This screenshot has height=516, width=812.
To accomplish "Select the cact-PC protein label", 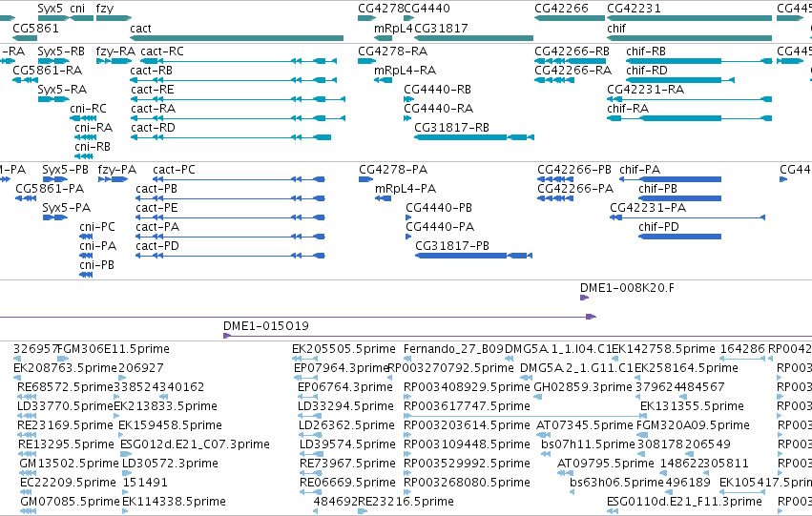I will [174, 170].
